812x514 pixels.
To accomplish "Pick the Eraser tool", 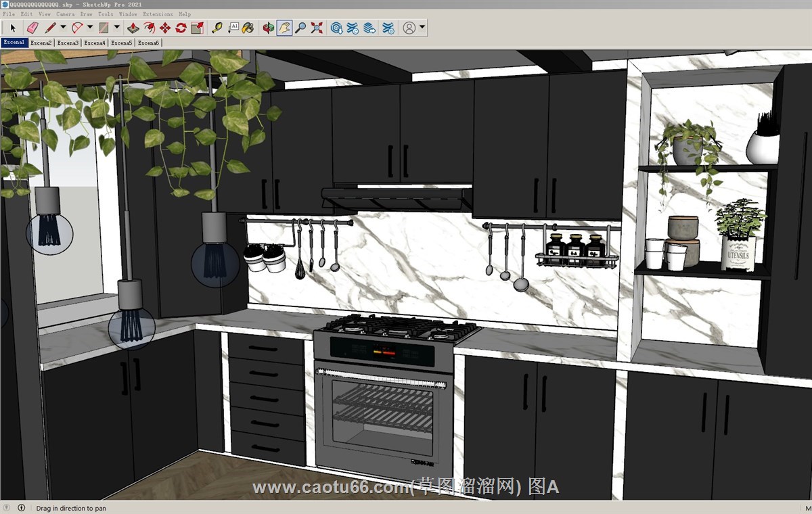I will pyautogui.click(x=32, y=28).
